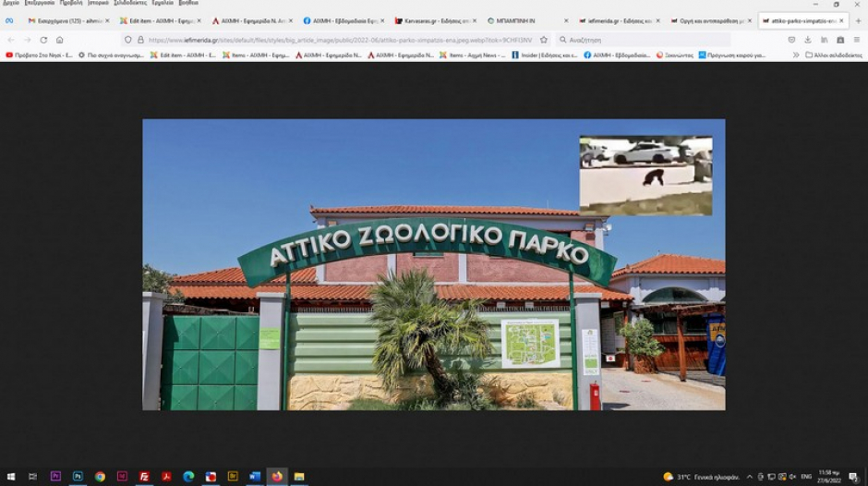Close the ΜΠΑΜΠΙΝΗ ΙΝ tab
This screenshot has width=868, height=486.
pos(566,20)
